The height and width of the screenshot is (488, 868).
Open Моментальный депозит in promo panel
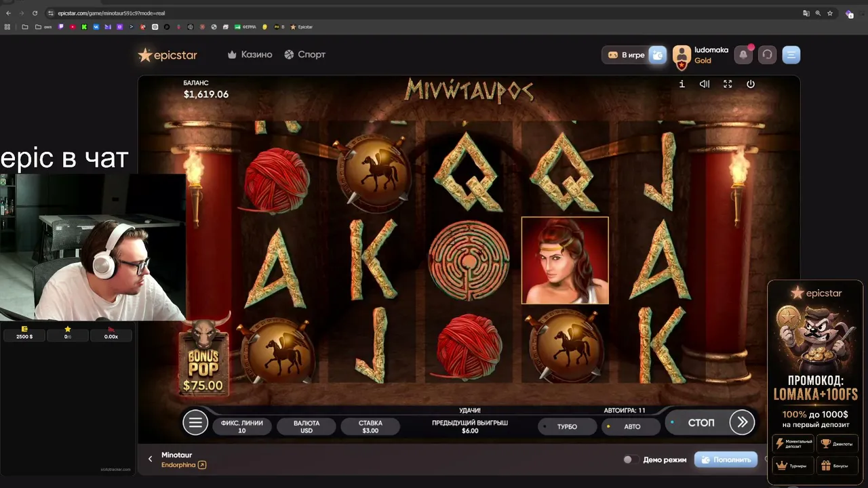(793, 444)
